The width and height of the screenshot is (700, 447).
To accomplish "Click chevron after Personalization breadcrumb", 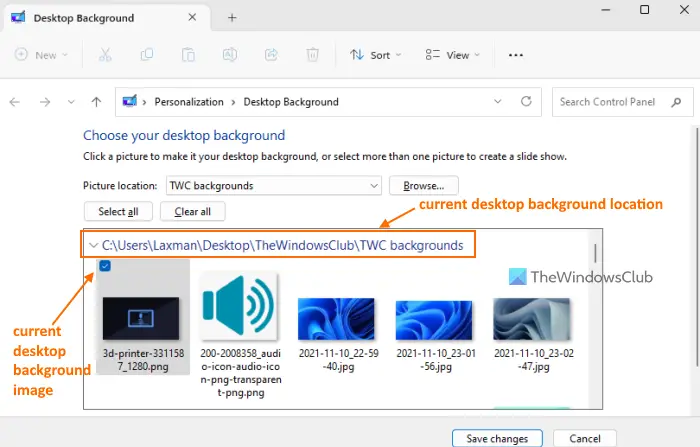I will click(x=233, y=102).
